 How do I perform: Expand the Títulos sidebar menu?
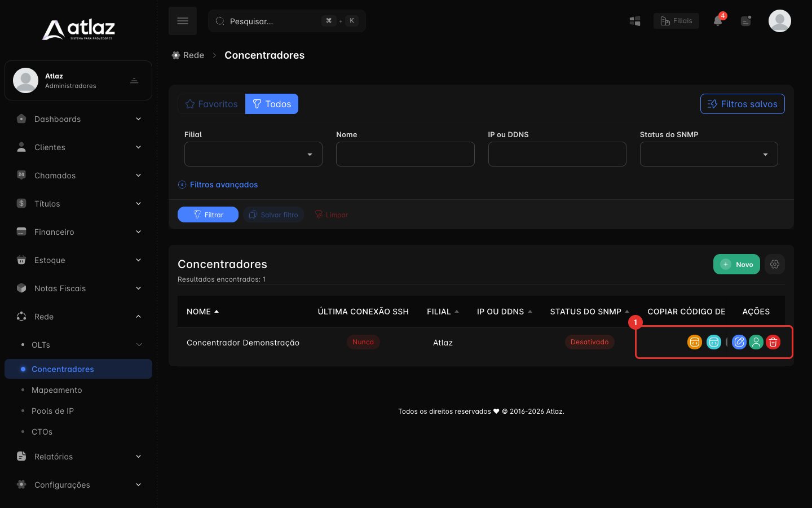point(78,204)
